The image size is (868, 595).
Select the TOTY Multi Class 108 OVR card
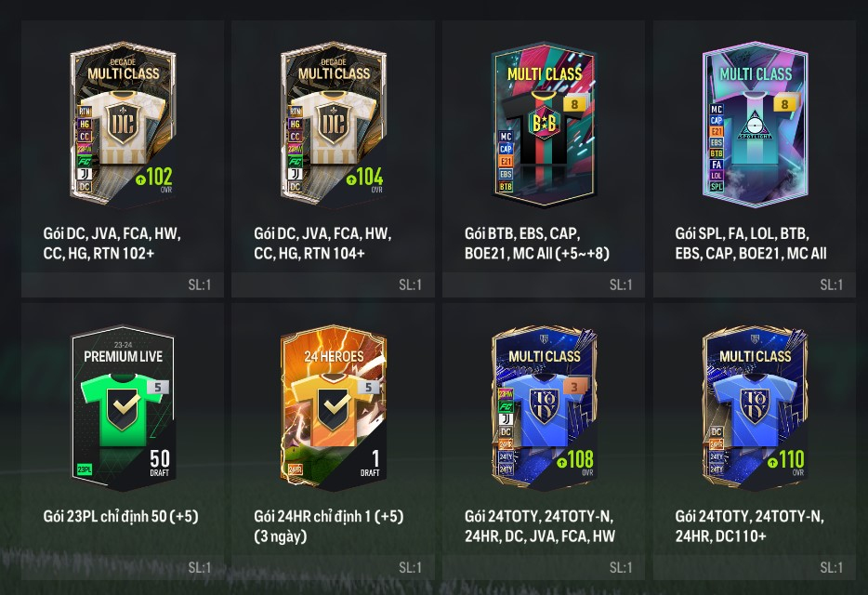544,407
